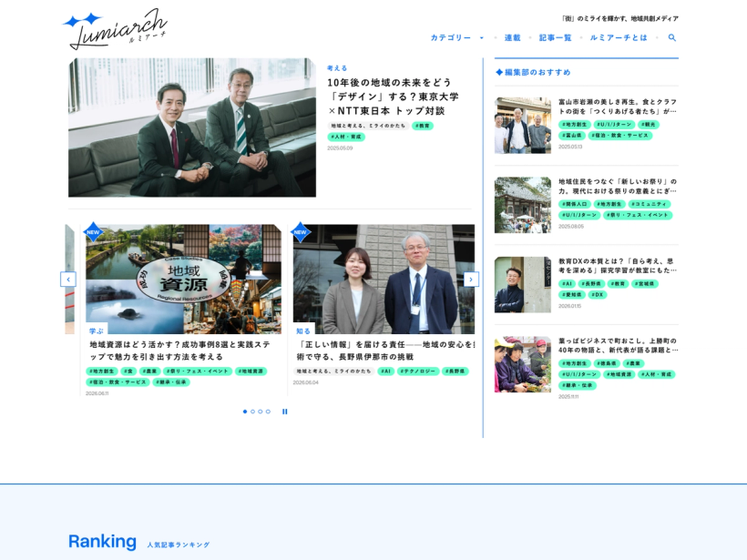
Task: Click #農業 tag on 葉っぱビジネス article
Action: point(634,362)
